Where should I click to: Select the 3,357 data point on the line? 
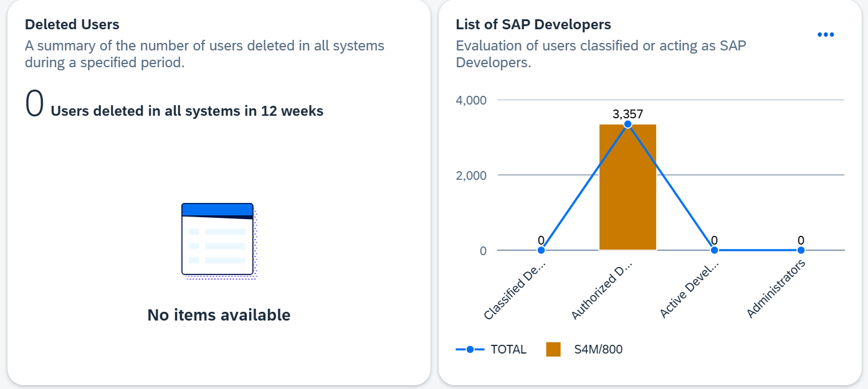(x=627, y=124)
